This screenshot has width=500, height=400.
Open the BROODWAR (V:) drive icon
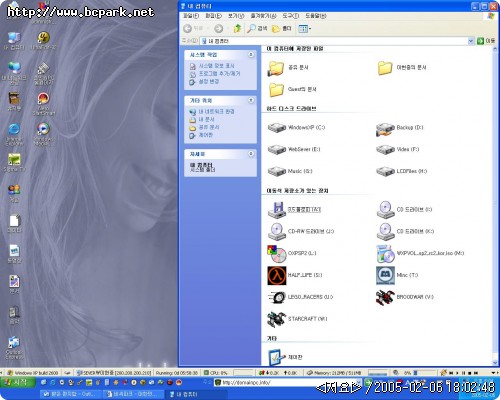[x=385, y=297]
